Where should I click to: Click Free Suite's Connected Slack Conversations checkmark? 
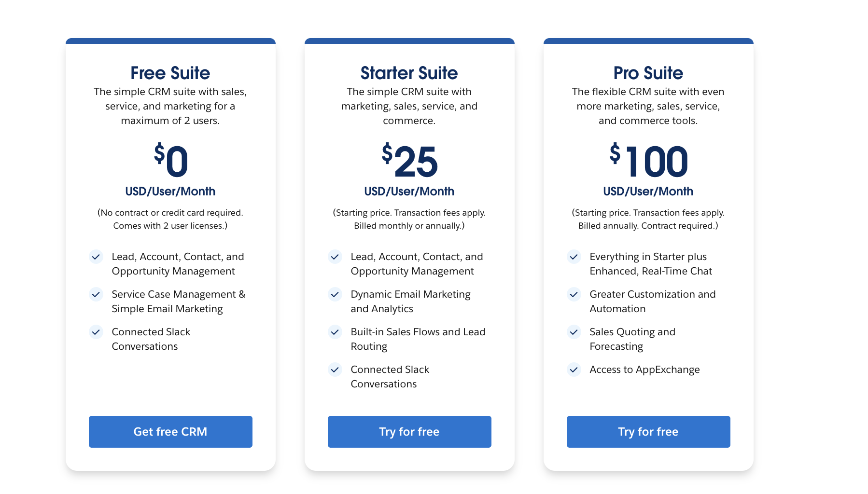point(96,332)
